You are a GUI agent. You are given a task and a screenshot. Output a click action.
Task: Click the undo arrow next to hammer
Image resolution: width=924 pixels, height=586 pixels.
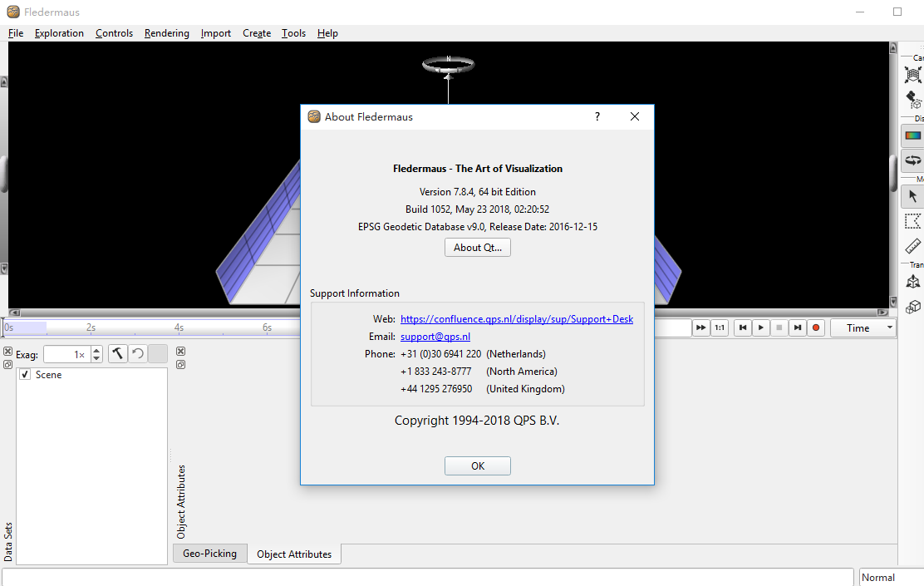coord(138,354)
